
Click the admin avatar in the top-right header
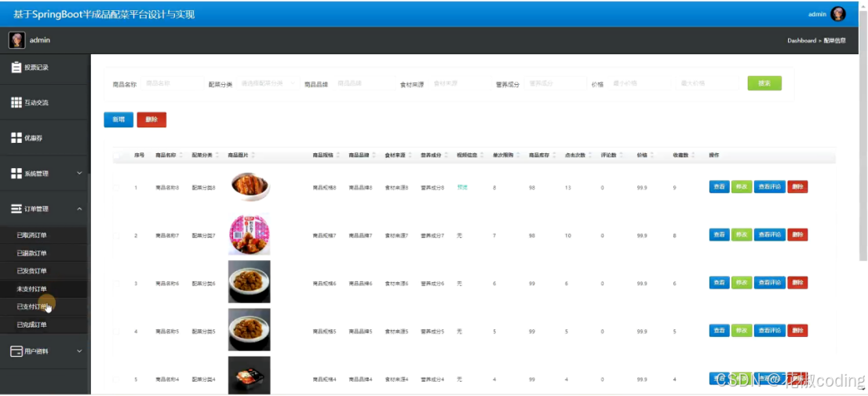(838, 14)
